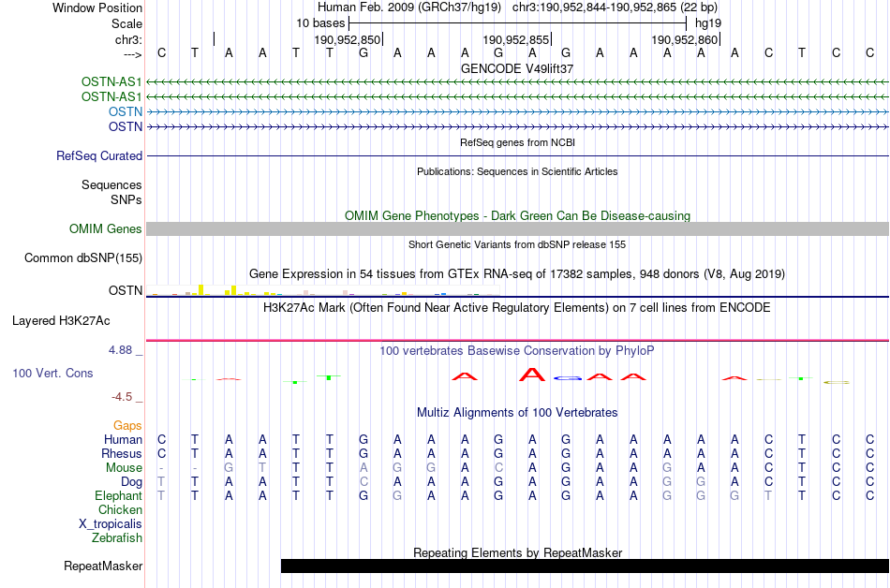Click the orange Gaps label
This screenshot has width=890, height=588.
(127, 426)
